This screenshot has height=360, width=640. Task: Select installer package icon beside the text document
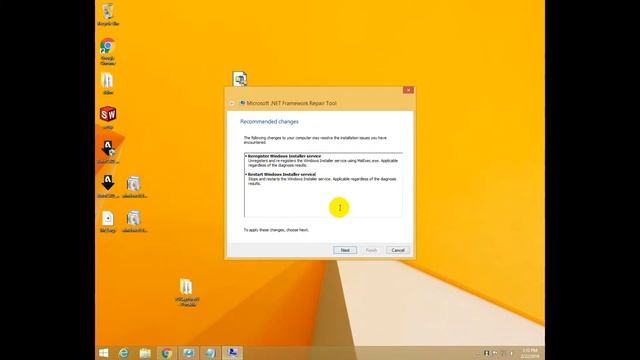[x=134, y=221]
